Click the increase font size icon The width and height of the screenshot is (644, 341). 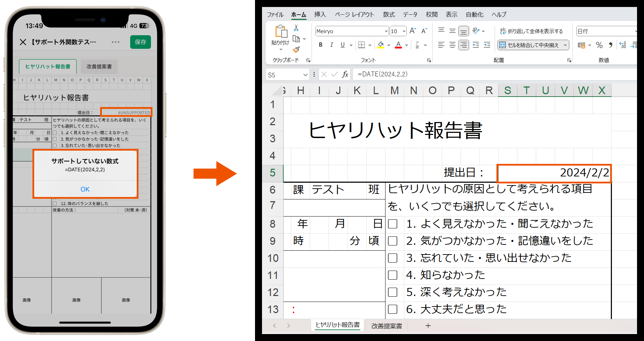tap(412, 31)
